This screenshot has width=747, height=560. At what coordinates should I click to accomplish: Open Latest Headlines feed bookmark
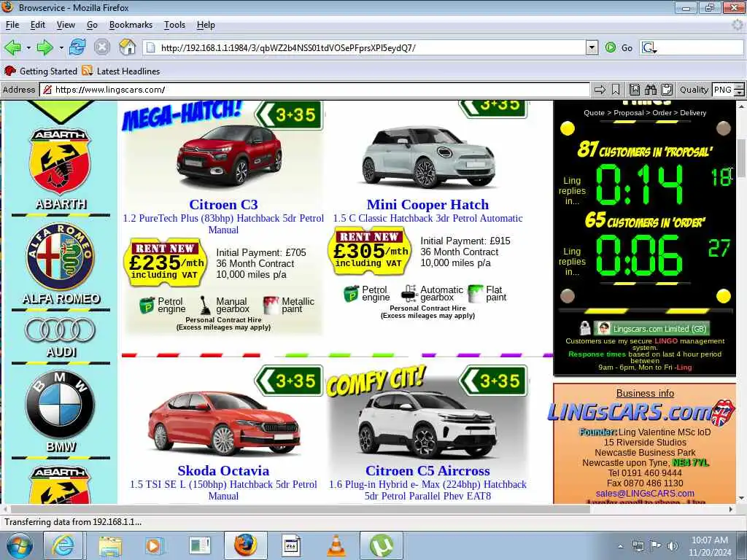pyautogui.click(x=121, y=71)
